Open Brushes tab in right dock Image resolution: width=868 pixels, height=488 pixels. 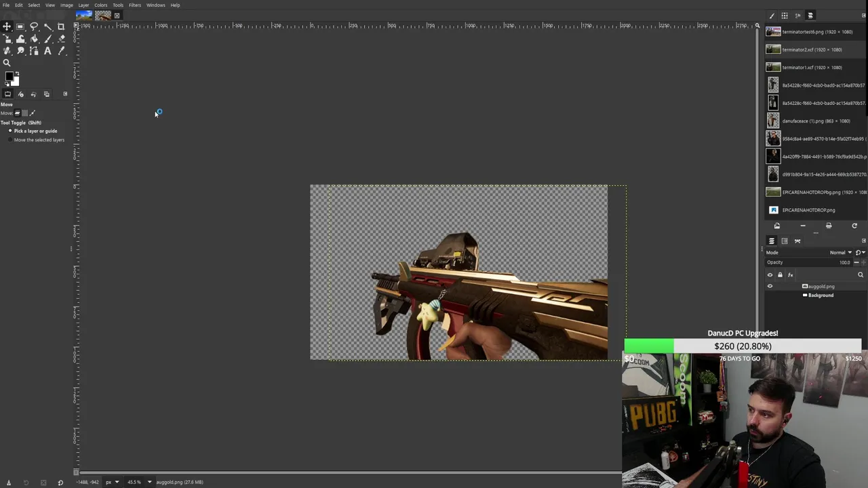point(772,16)
